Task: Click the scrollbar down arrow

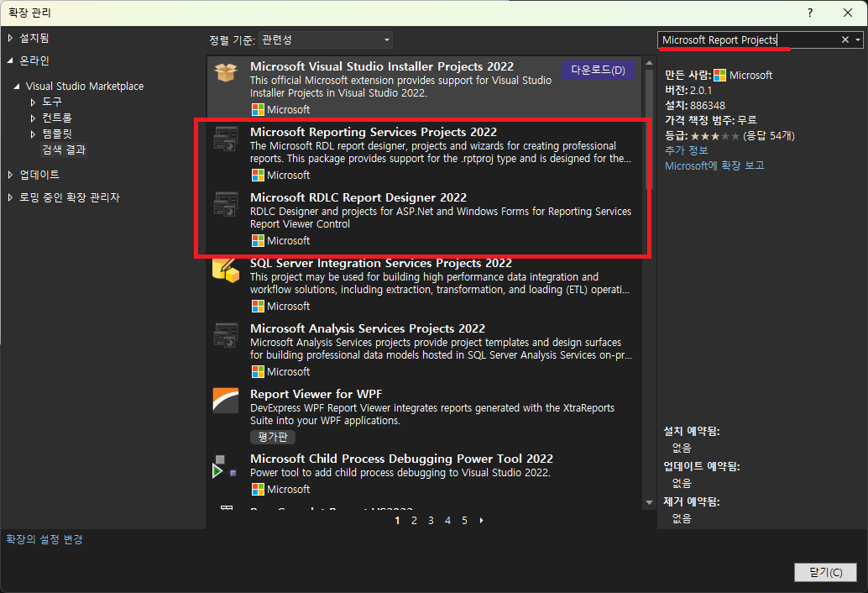Action: tap(649, 503)
